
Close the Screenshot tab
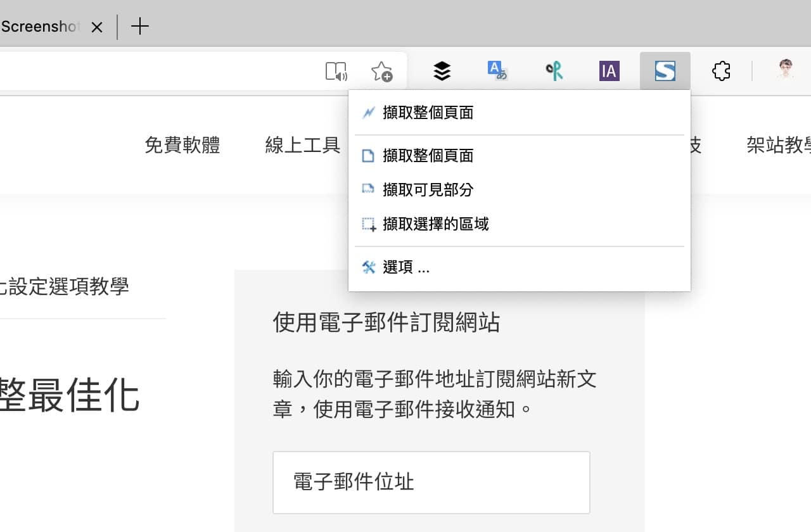pyautogui.click(x=97, y=27)
